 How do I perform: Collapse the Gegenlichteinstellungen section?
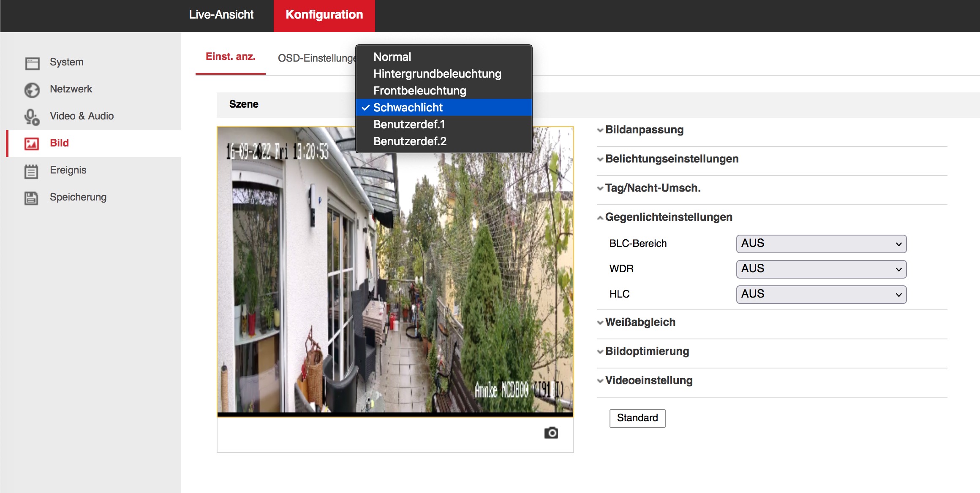[x=668, y=217]
